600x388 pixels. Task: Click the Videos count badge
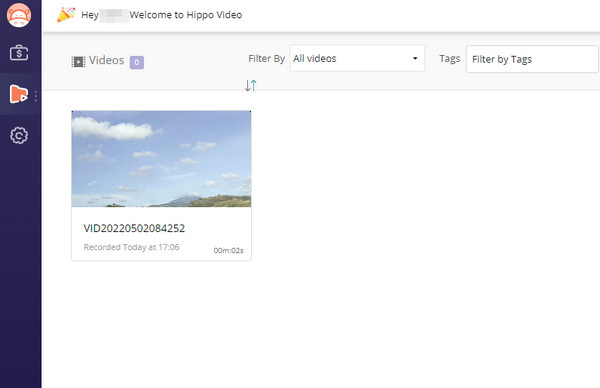point(137,62)
